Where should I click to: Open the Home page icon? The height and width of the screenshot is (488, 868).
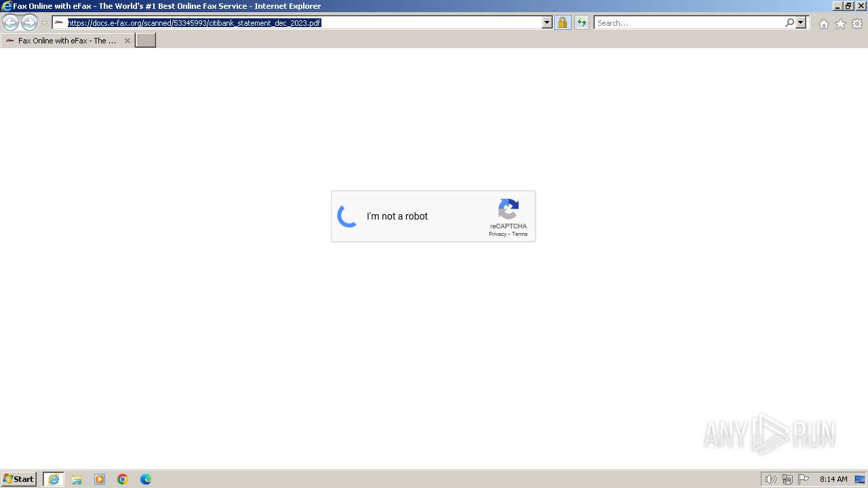point(823,24)
